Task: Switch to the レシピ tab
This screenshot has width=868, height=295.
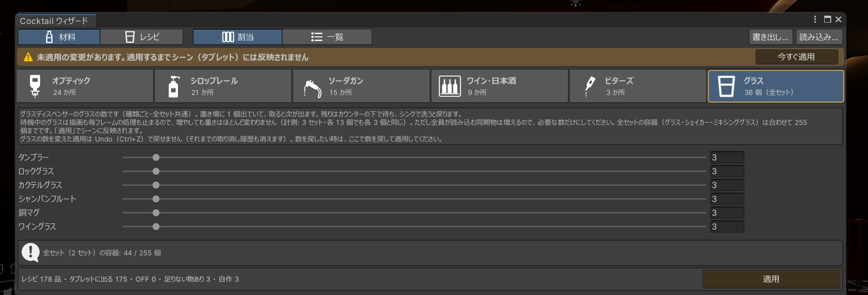Action: (x=142, y=37)
